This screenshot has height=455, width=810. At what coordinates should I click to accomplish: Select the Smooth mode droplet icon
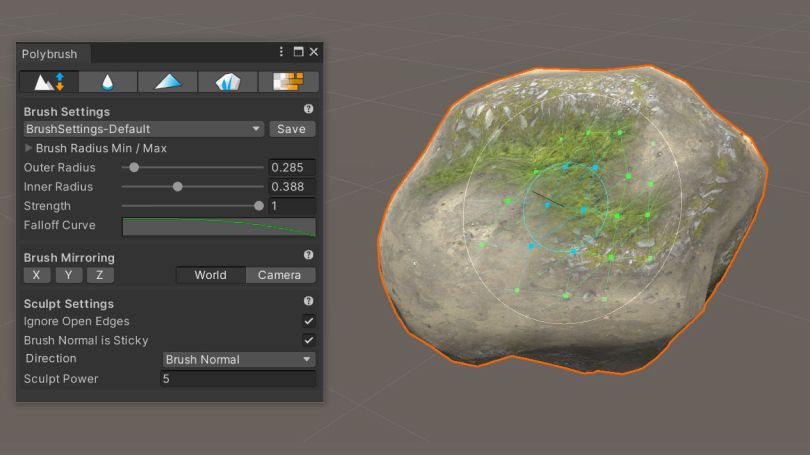(108, 82)
